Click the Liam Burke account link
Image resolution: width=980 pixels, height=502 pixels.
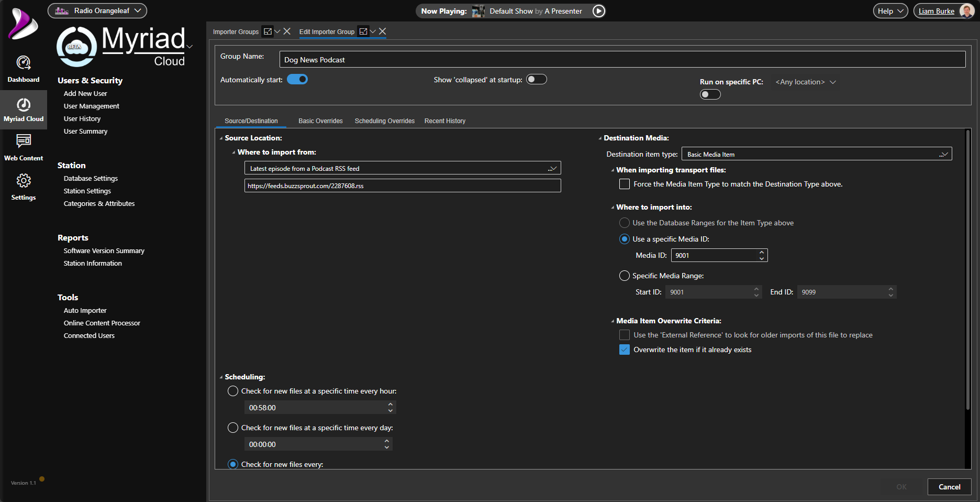point(937,11)
